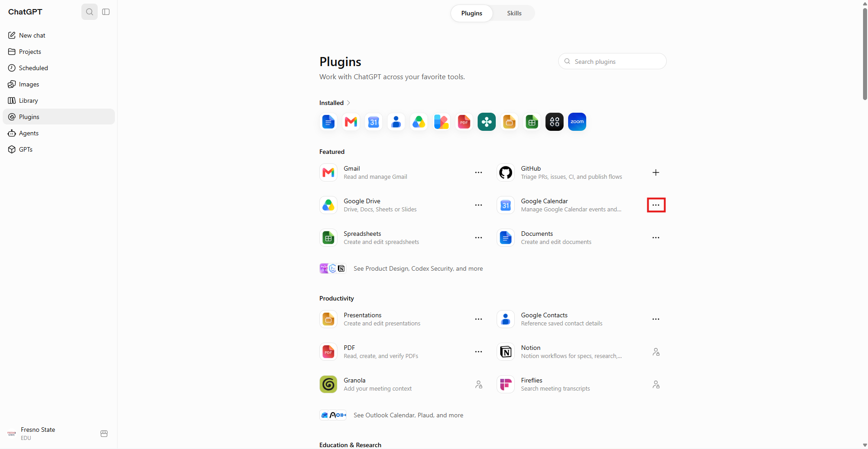Click the page vertical scrollbar thumb
Screen dimensions: 868x449
point(865,53)
